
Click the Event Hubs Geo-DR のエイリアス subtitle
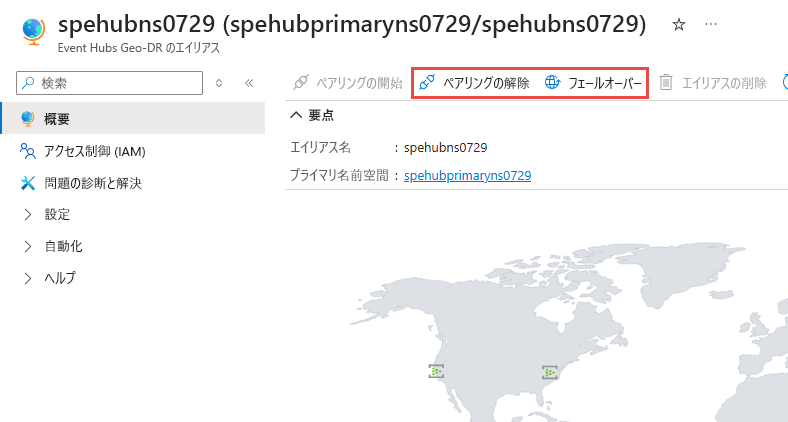pos(139,48)
